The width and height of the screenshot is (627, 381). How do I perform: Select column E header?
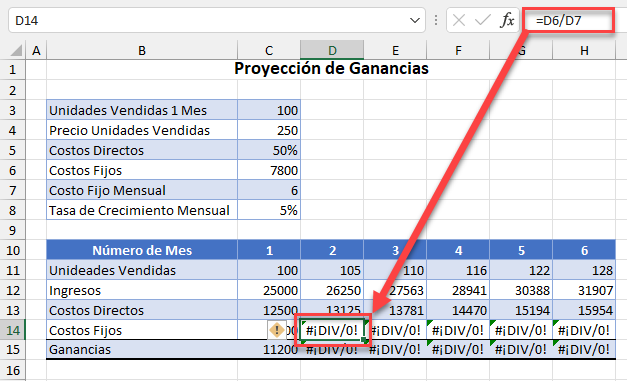395,50
